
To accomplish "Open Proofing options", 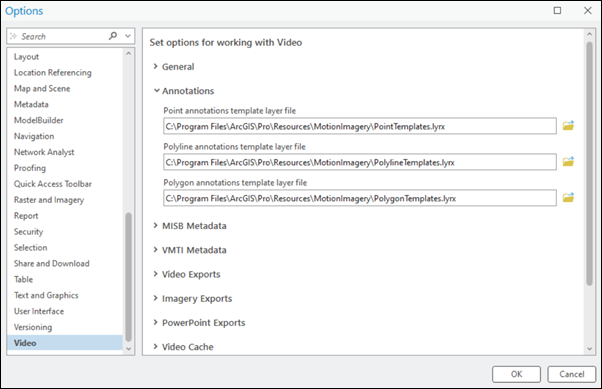I will pyautogui.click(x=65, y=168).
